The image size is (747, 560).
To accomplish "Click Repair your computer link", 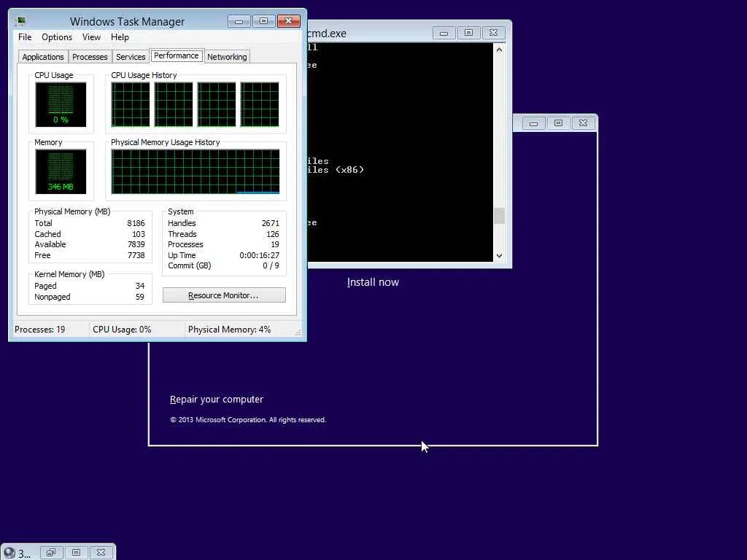I will point(216,400).
